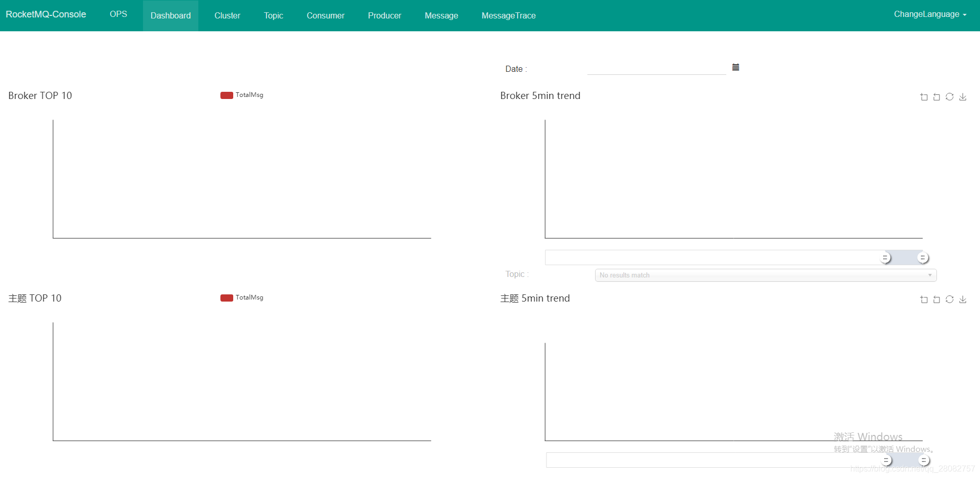Restore the 主题 5min trend chart
The width and height of the screenshot is (980, 478).
pyautogui.click(x=950, y=300)
